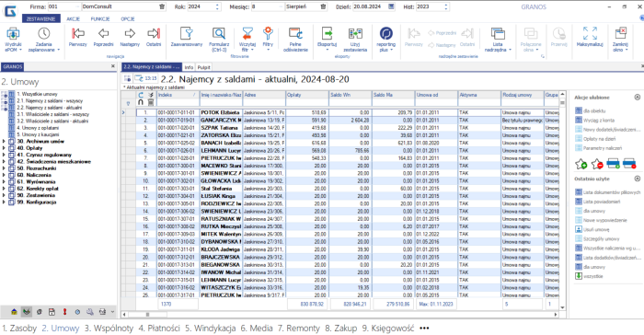Refresh table using grid refresh icon

(x=141, y=95)
